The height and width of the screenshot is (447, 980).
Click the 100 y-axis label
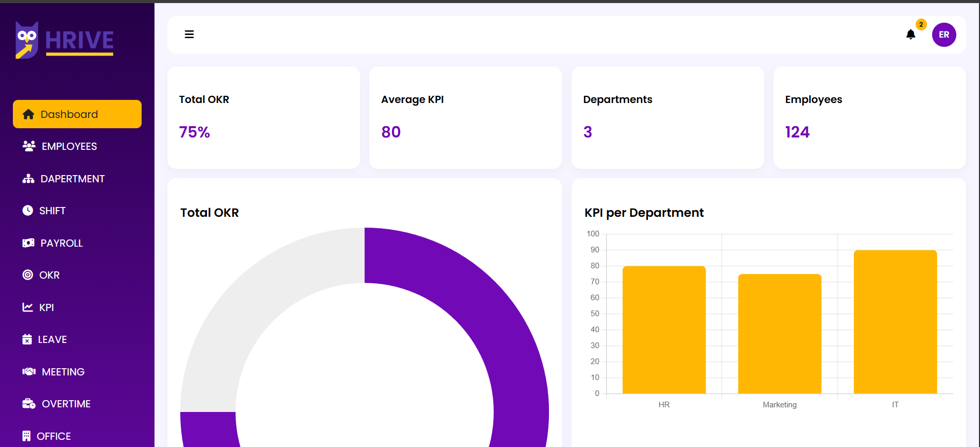tap(593, 234)
